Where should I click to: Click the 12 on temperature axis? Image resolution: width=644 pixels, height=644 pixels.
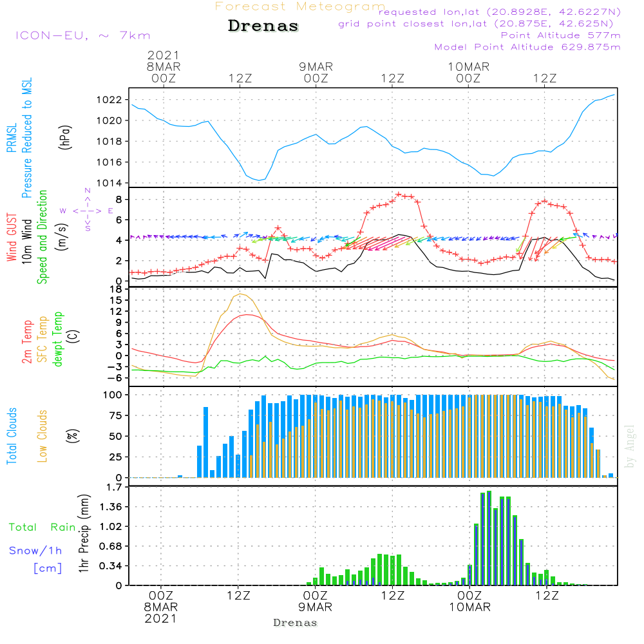click(x=116, y=311)
